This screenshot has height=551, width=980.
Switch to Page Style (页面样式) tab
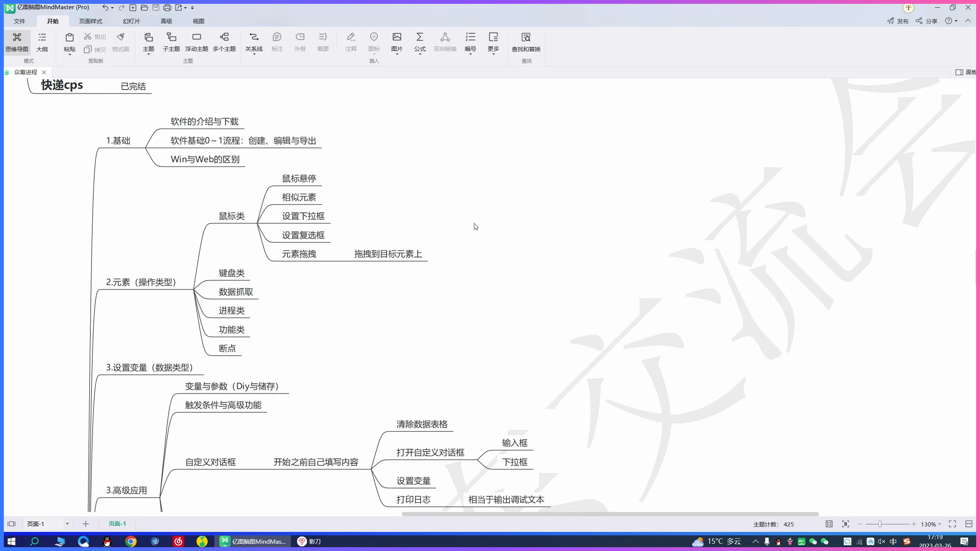[91, 21]
